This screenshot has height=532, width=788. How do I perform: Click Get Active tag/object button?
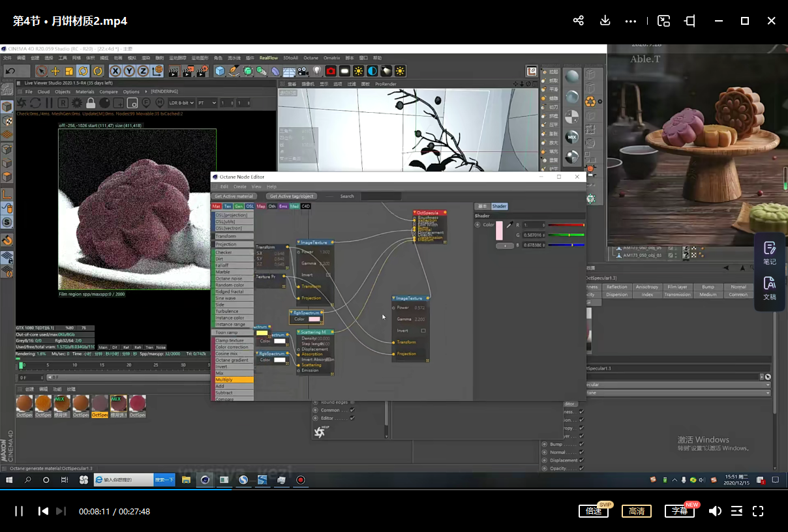point(292,196)
